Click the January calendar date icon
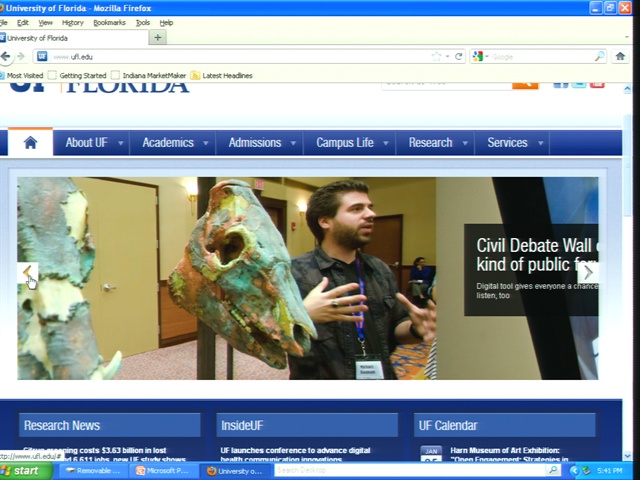 click(x=431, y=453)
